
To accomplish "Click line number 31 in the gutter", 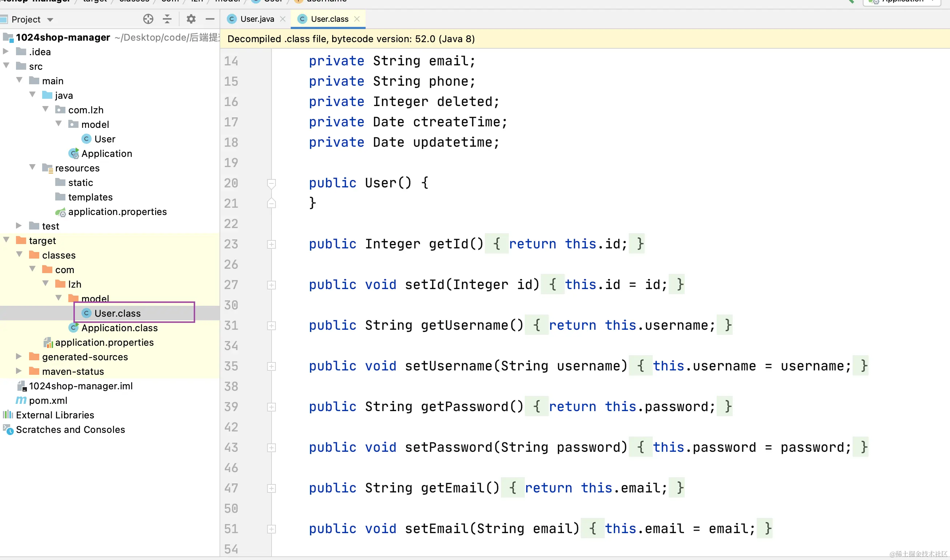I will tap(231, 326).
